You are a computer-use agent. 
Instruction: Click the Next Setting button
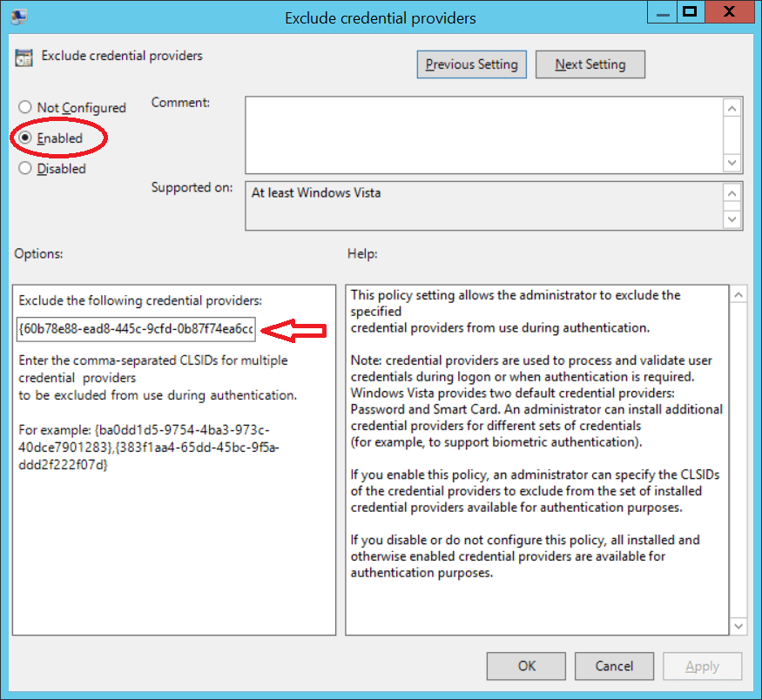click(x=590, y=64)
